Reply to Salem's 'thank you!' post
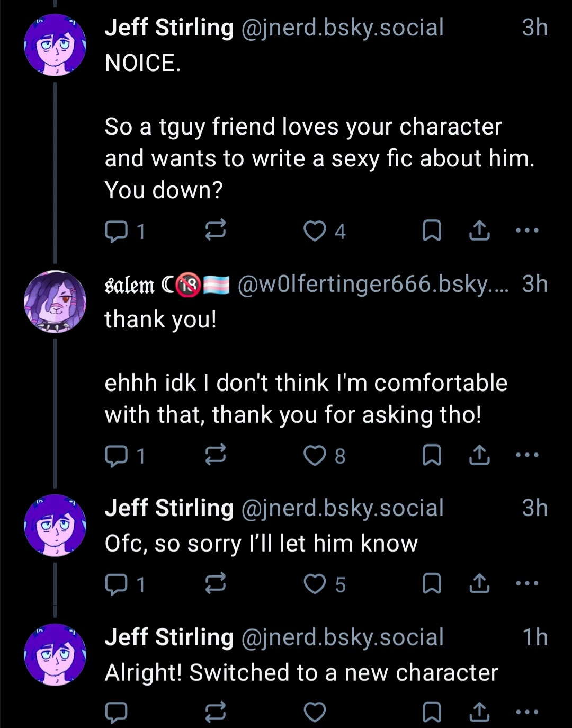572x728 pixels. [116, 455]
